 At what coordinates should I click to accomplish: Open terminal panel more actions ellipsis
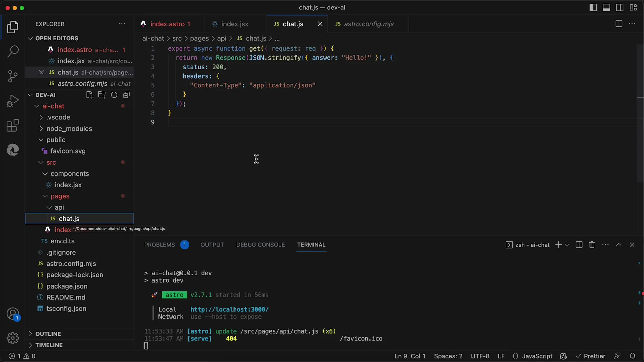click(605, 245)
